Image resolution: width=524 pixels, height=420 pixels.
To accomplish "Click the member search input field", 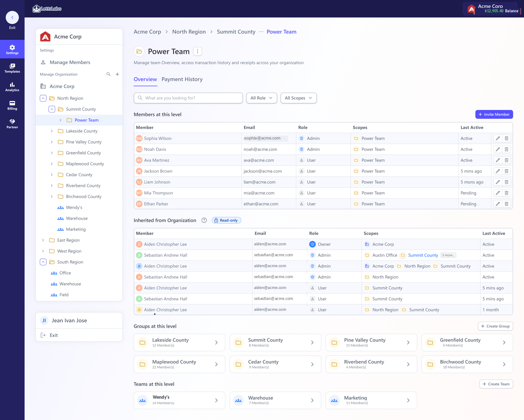I will (x=188, y=98).
